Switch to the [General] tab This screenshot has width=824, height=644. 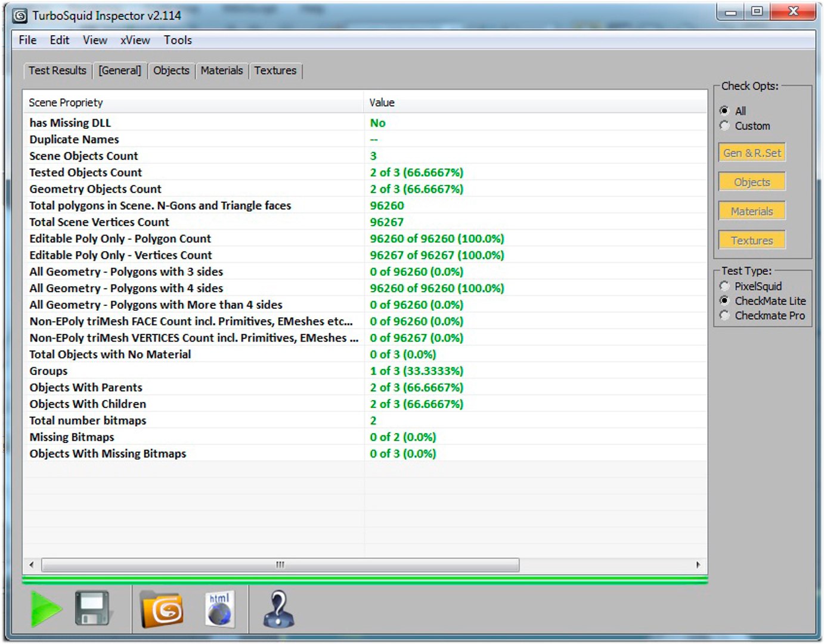(120, 70)
